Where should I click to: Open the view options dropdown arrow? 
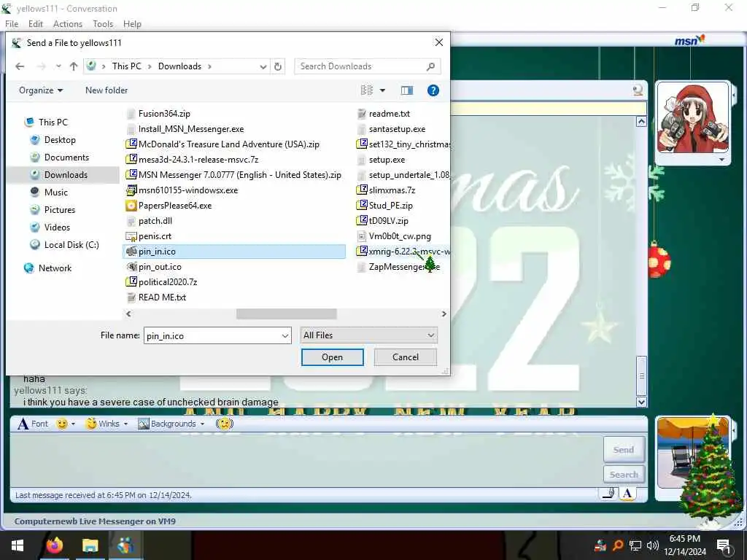382,90
